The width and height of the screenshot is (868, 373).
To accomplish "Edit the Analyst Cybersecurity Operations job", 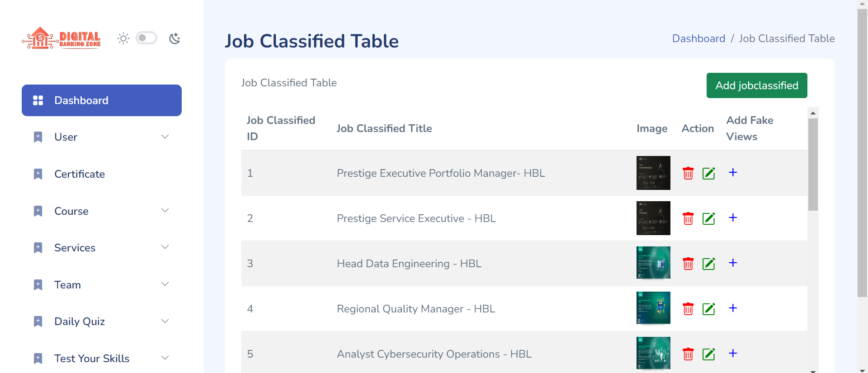I will pos(708,354).
